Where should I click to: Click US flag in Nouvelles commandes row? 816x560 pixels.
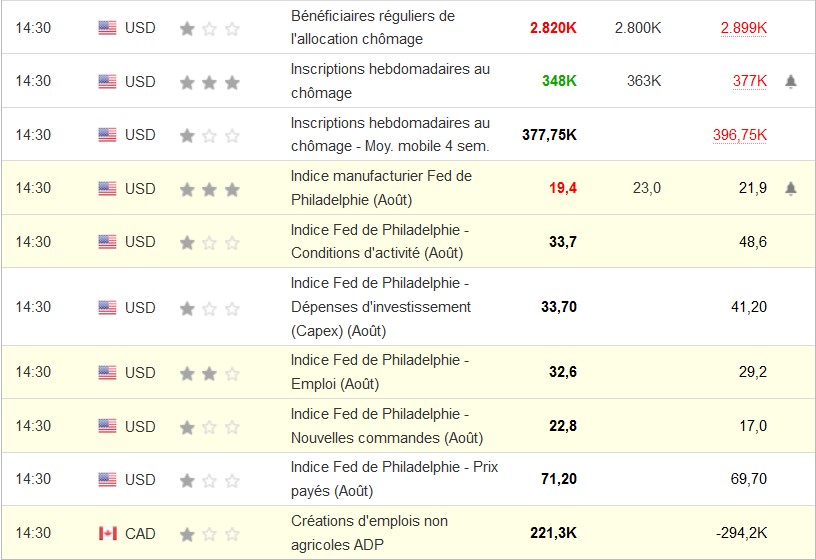(107, 427)
